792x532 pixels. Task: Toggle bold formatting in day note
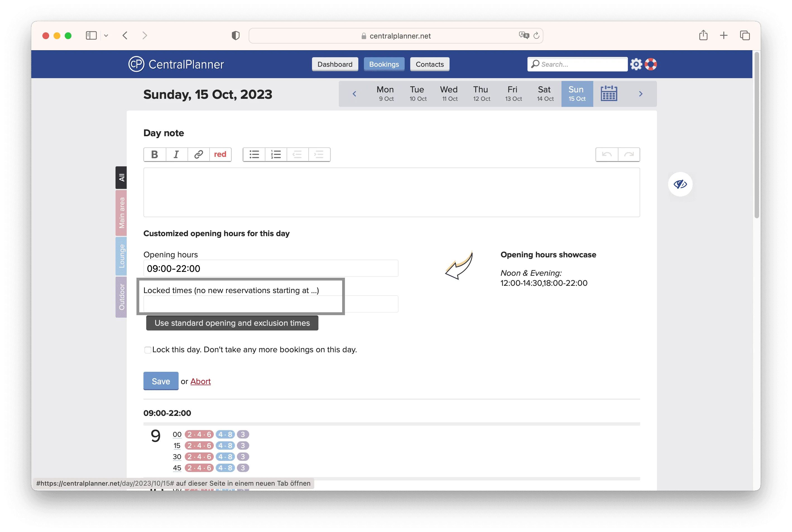155,155
